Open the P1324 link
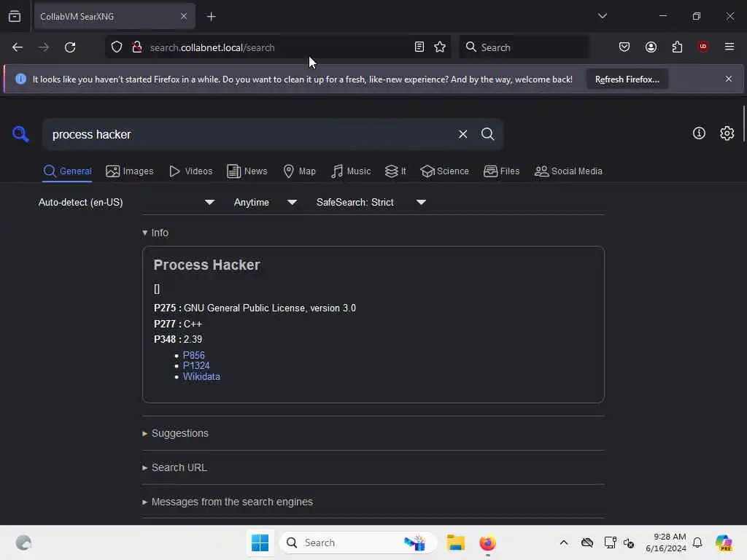747x560 pixels. [x=196, y=366]
